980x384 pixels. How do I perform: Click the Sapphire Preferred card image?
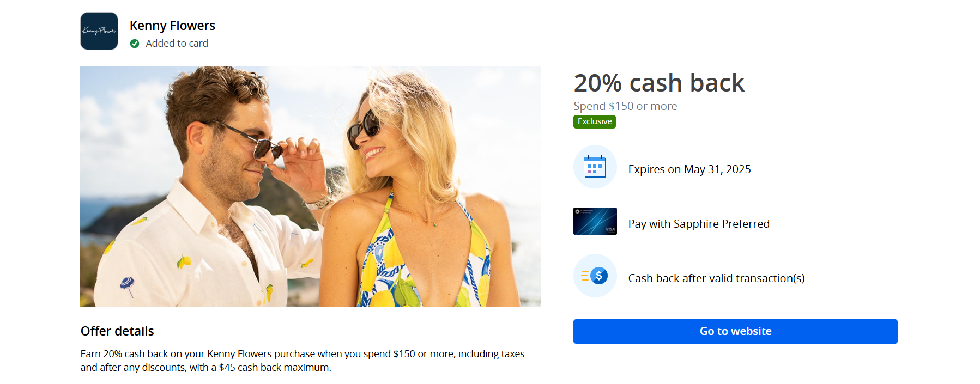[595, 221]
